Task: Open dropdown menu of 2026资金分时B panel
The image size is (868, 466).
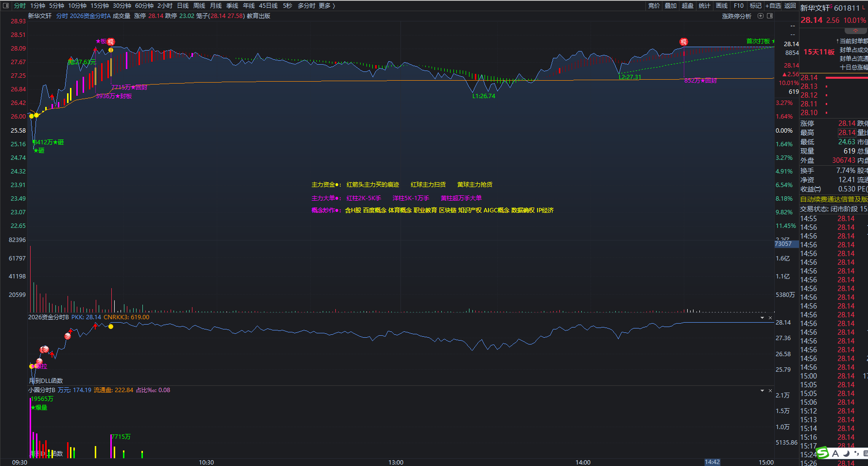Action: (763, 318)
